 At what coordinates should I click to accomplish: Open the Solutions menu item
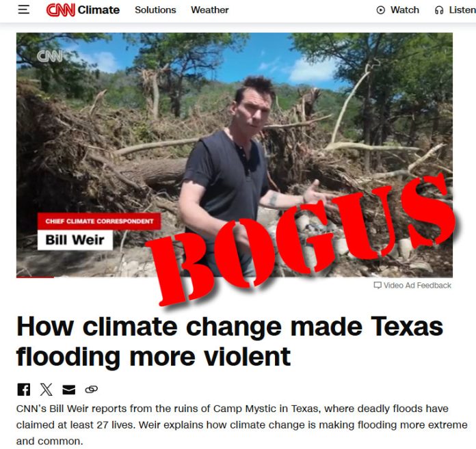[x=155, y=10]
